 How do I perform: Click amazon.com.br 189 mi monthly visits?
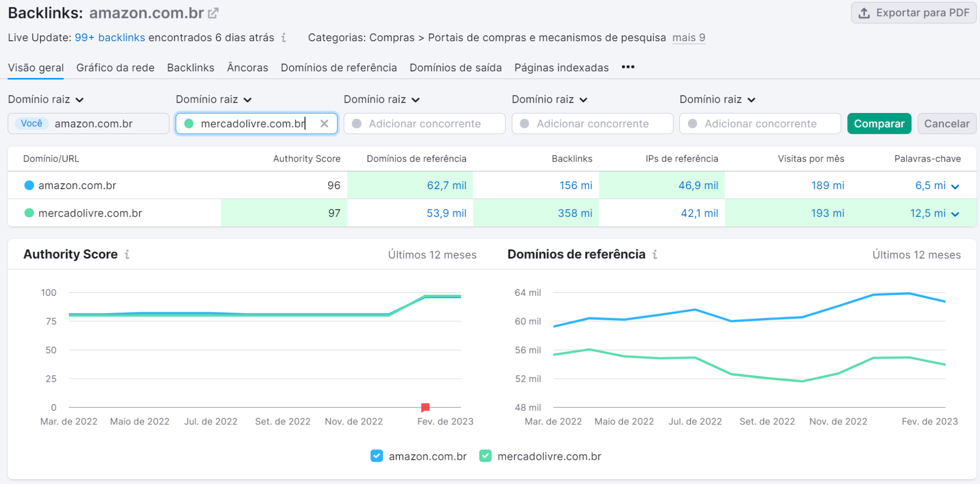828,185
